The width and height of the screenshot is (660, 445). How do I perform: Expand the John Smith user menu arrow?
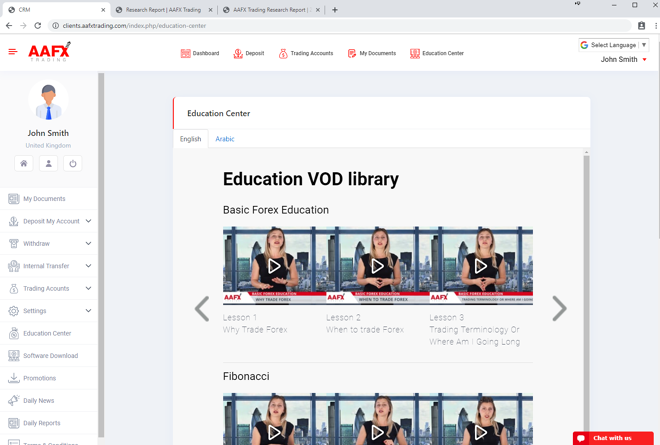click(644, 60)
